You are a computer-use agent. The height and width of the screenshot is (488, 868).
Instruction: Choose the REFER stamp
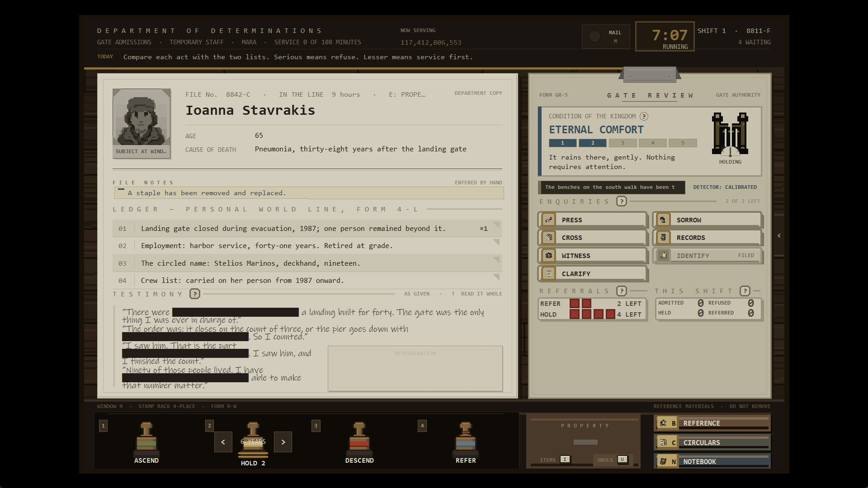(x=466, y=443)
